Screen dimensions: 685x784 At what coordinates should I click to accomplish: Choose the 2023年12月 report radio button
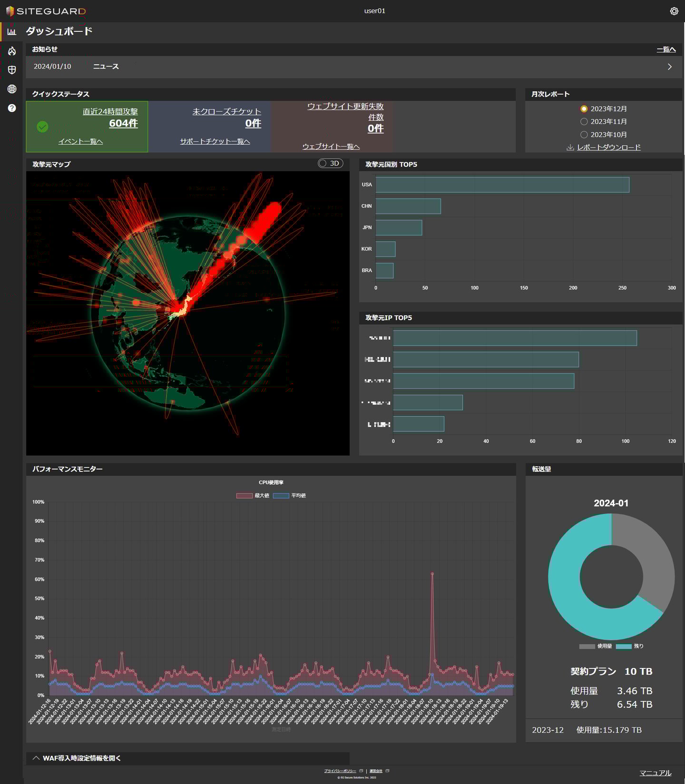click(584, 109)
